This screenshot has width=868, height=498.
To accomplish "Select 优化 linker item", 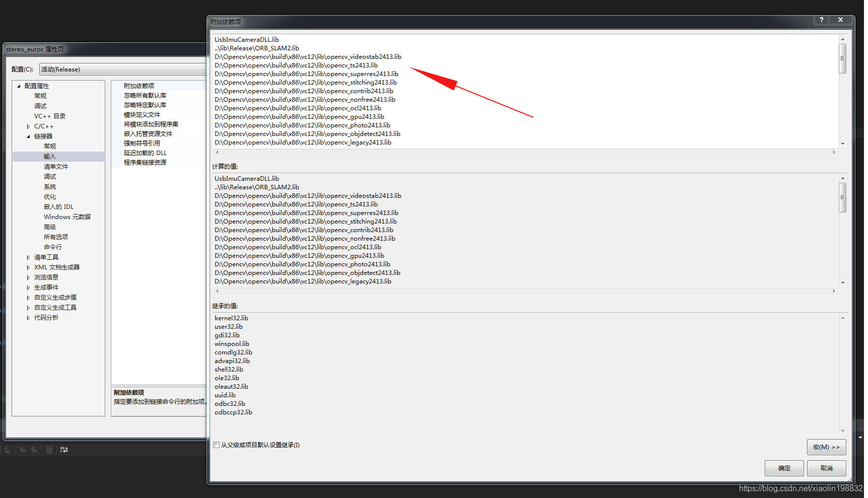I will tap(50, 197).
